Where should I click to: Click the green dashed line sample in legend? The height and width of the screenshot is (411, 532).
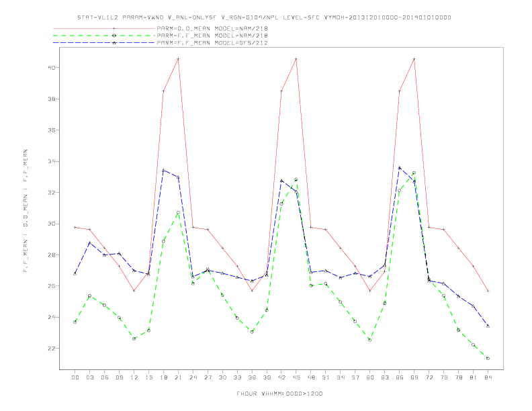pos(104,36)
